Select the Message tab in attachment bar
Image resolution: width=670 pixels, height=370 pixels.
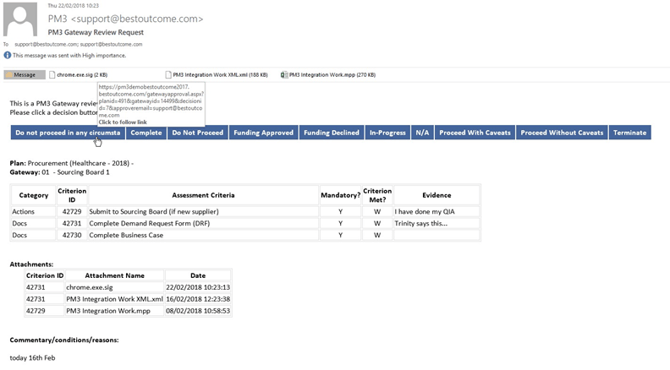(x=24, y=75)
